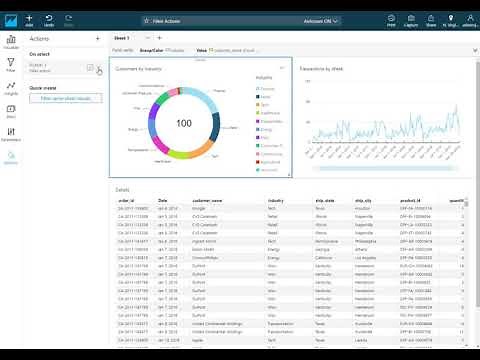
Task: Click the Healthcare green legend swatch
Action: point(258,113)
